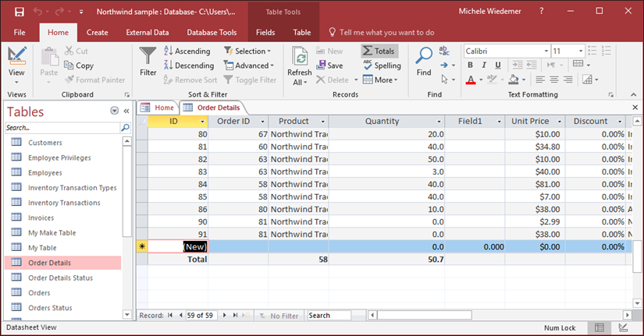Open the font size dropdown showing 11
The height and width of the screenshot is (336, 644).
[x=580, y=51]
